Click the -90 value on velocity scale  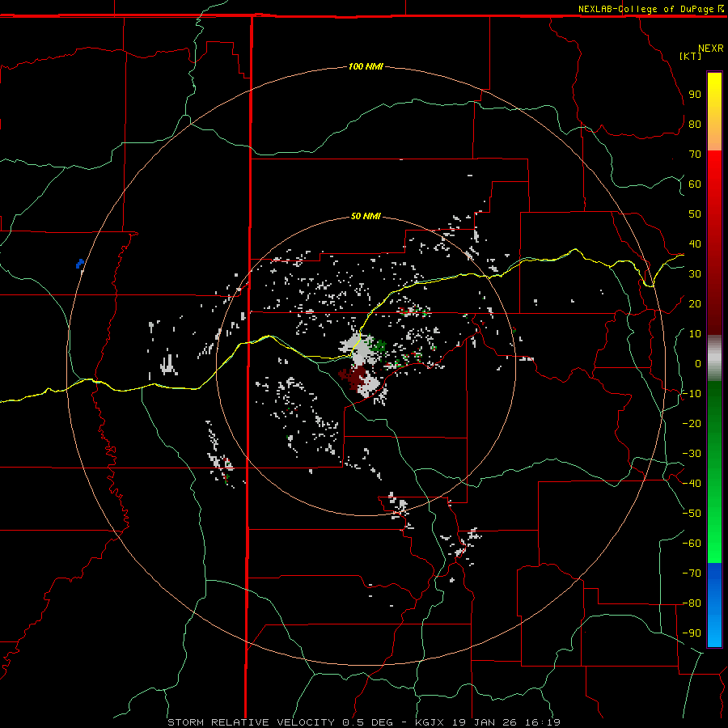click(692, 633)
